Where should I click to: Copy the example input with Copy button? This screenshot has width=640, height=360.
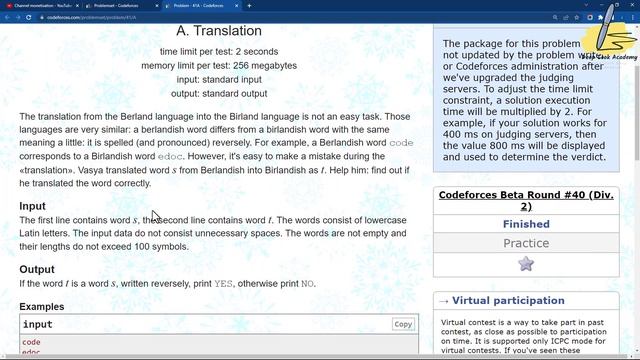point(403,324)
